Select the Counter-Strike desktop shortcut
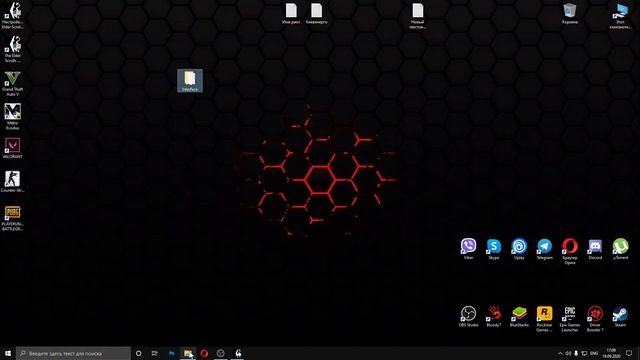Viewport: 640px width, 360px height. (12, 182)
